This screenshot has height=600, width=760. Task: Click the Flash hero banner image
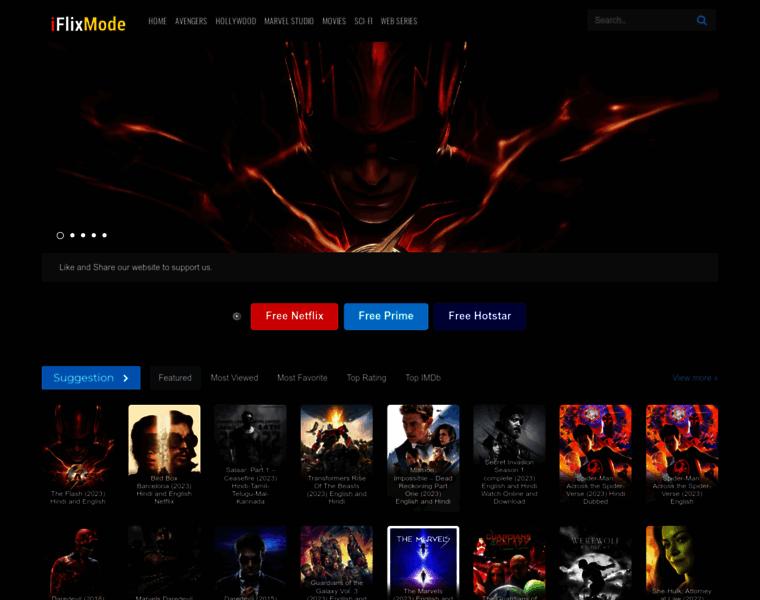(x=380, y=147)
